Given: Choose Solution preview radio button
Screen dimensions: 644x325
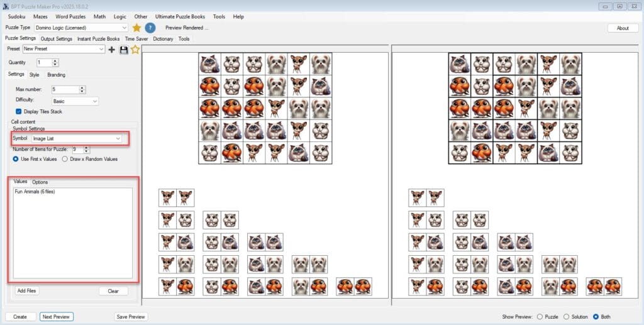Looking at the screenshot, I should [567, 317].
